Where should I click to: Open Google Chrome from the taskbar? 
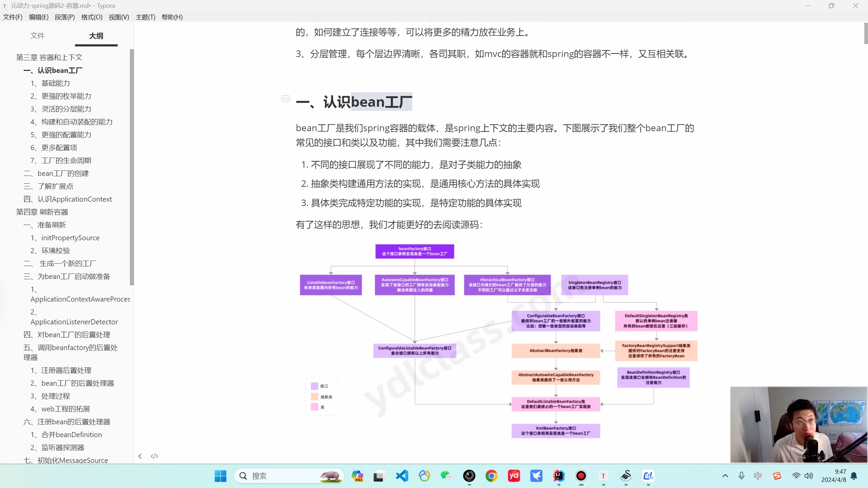(x=491, y=476)
